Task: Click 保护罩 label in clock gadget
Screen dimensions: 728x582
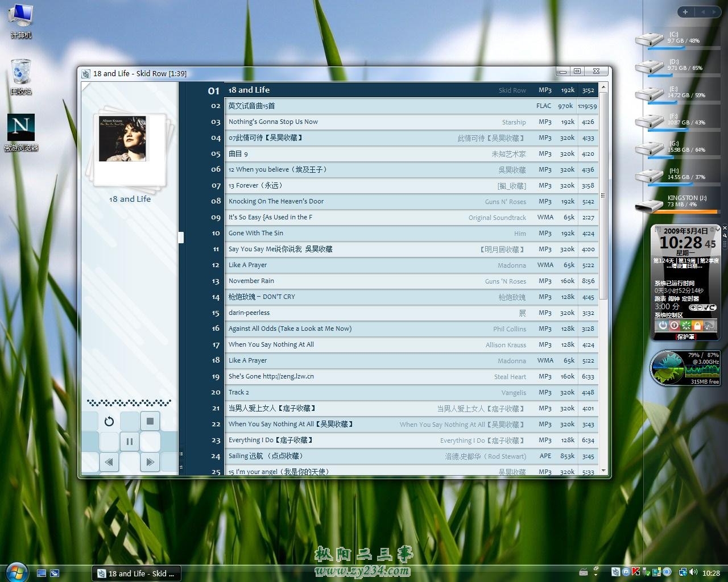Action: coord(685,336)
